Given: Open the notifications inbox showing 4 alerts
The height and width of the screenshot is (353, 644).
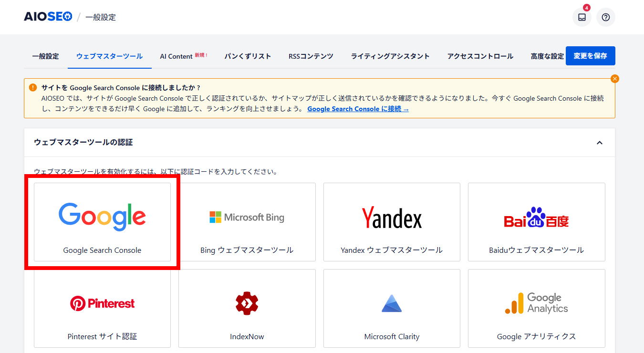Looking at the screenshot, I should pyautogui.click(x=582, y=17).
